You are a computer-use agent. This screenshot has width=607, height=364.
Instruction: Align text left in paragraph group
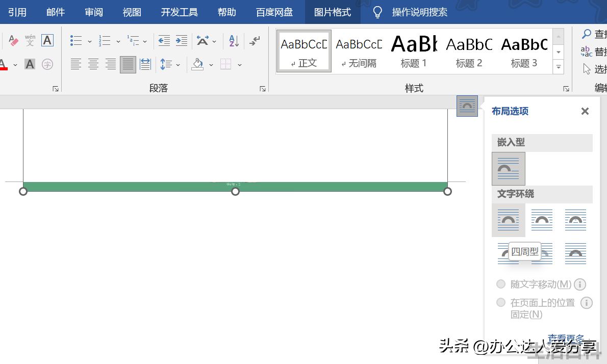(x=76, y=64)
